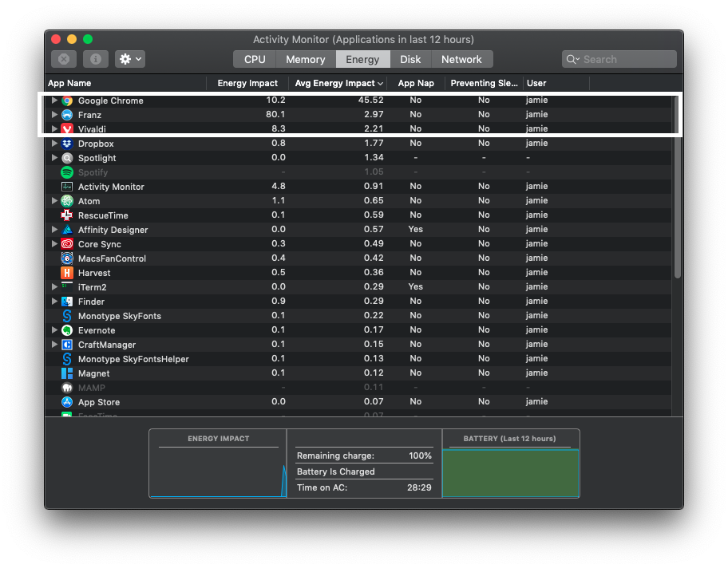Viewport: 728px width, 568px height.
Task: Click the Time on AC 28:29 value
Action: click(419, 487)
